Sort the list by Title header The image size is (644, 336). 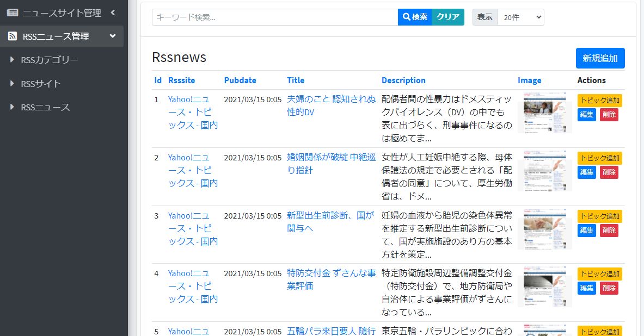tap(296, 80)
